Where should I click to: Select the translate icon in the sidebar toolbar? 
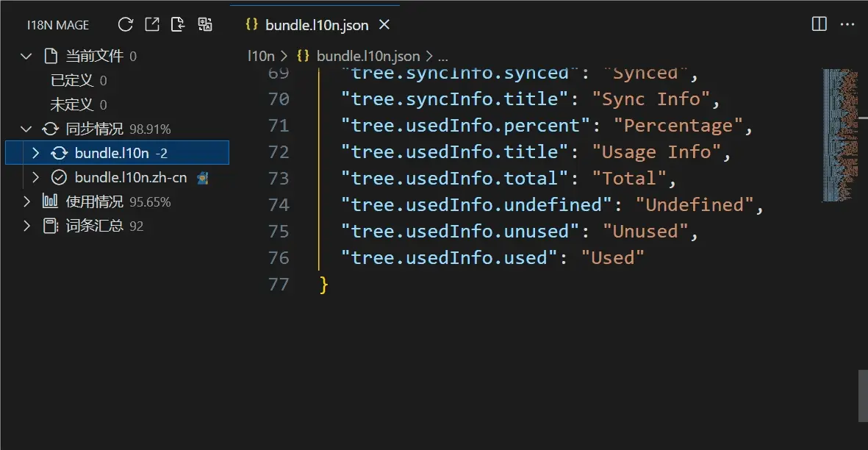pyautogui.click(x=204, y=24)
